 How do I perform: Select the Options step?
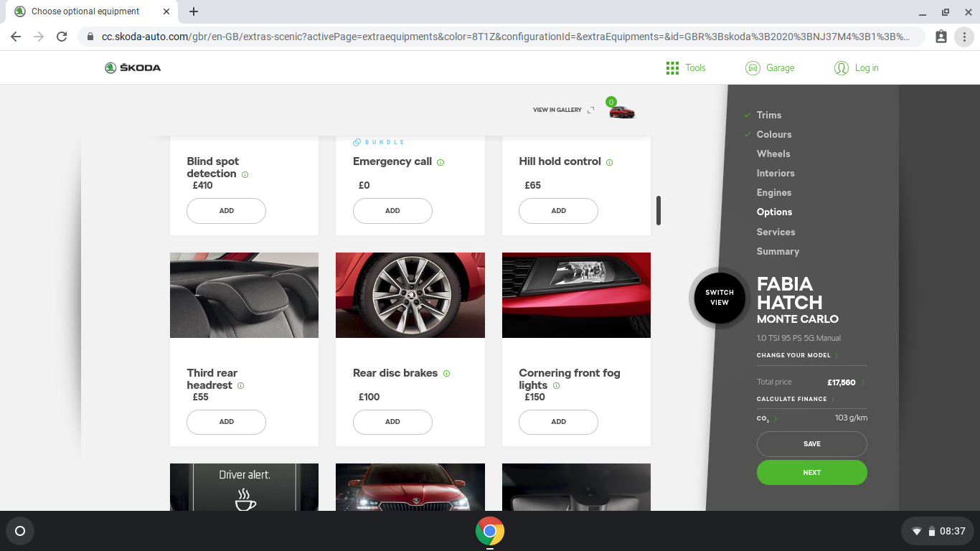click(x=774, y=212)
